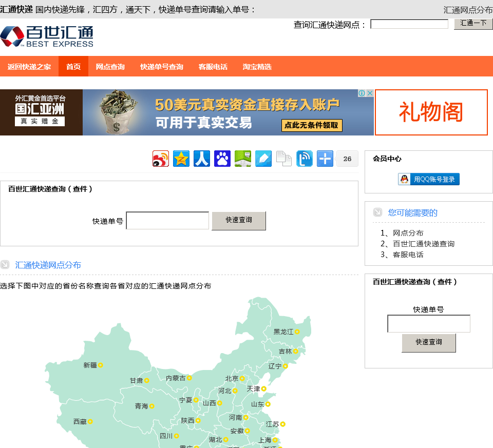Select 辽宁 on the map
Screen dimensions: 493x448
pyautogui.click(x=278, y=366)
